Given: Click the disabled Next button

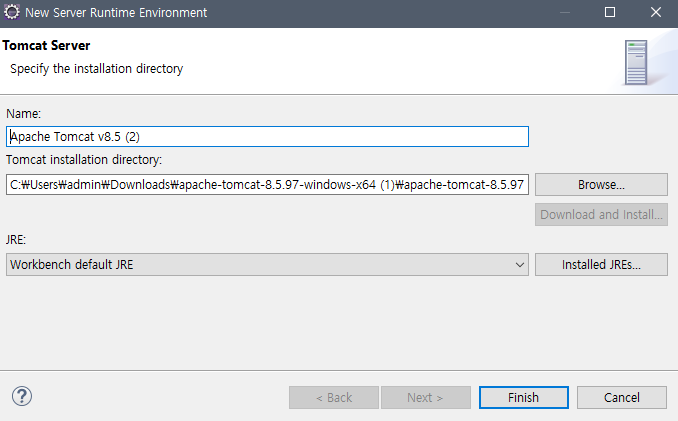Looking at the screenshot, I should 426,397.
